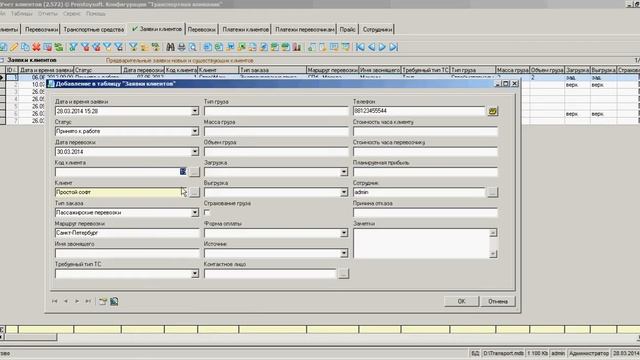Image resolution: width=640 pixels, height=360 pixels.
Task: Expand the Загрузка dropdown
Action: coord(344,172)
